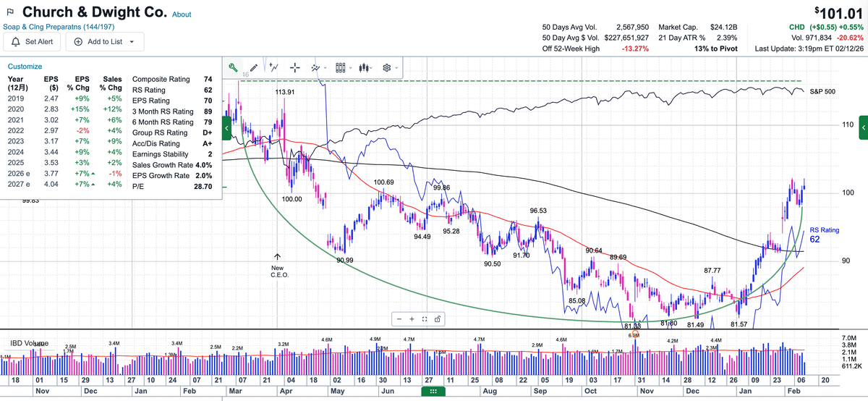Toggle the chart lock icon
868x401 pixels.
point(438,318)
